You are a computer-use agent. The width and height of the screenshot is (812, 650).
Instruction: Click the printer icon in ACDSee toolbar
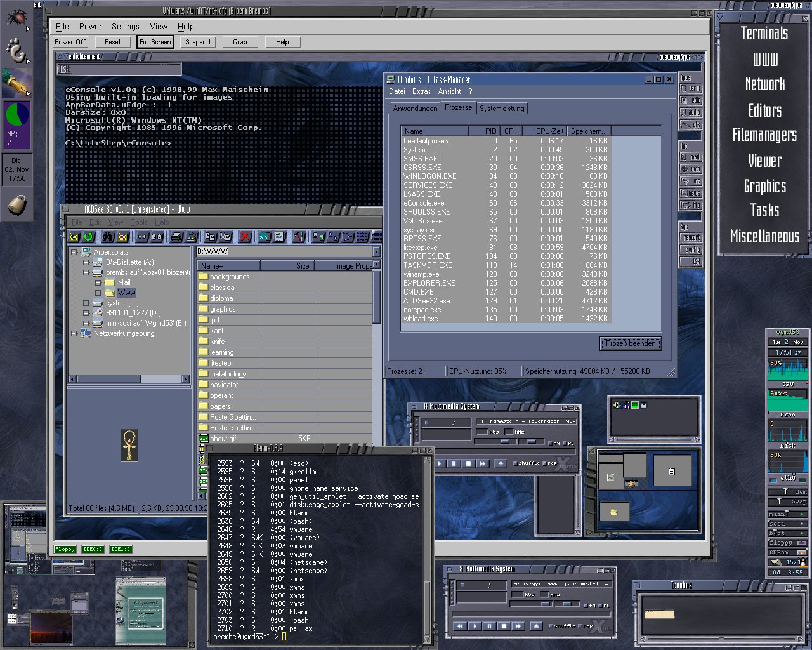point(177,237)
